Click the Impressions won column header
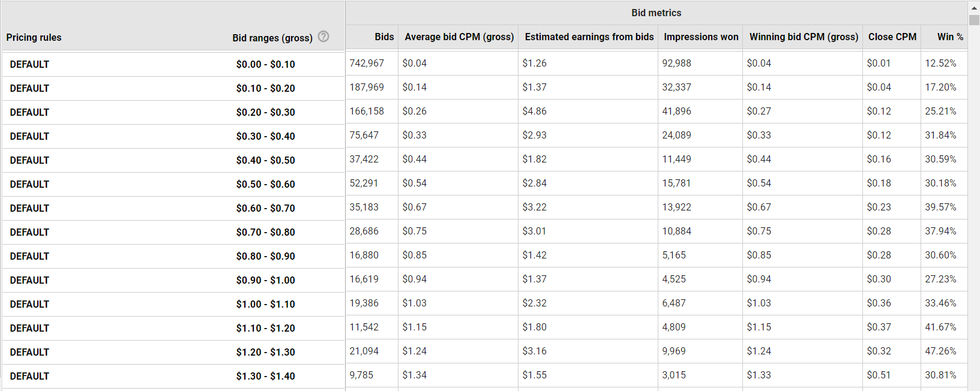 tap(701, 37)
